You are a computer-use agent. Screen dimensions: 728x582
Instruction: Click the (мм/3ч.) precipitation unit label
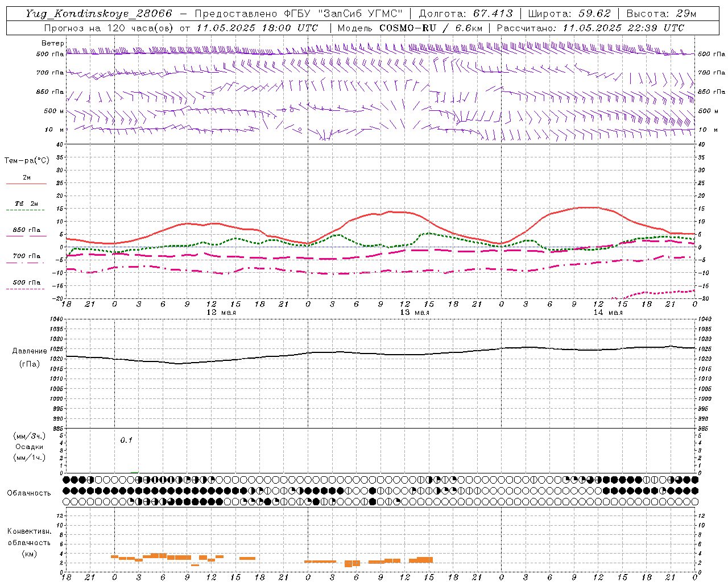[x=30, y=436]
